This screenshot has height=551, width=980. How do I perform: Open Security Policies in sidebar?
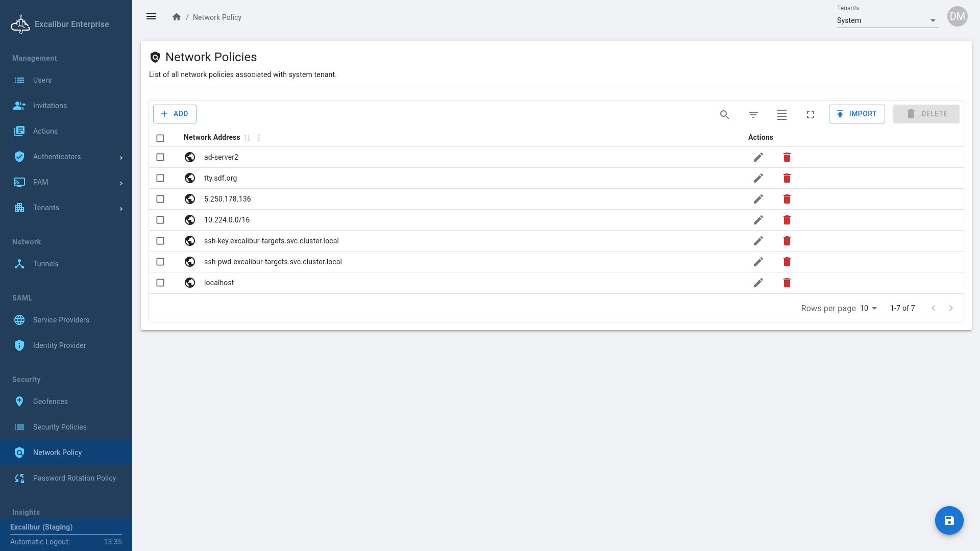click(60, 427)
